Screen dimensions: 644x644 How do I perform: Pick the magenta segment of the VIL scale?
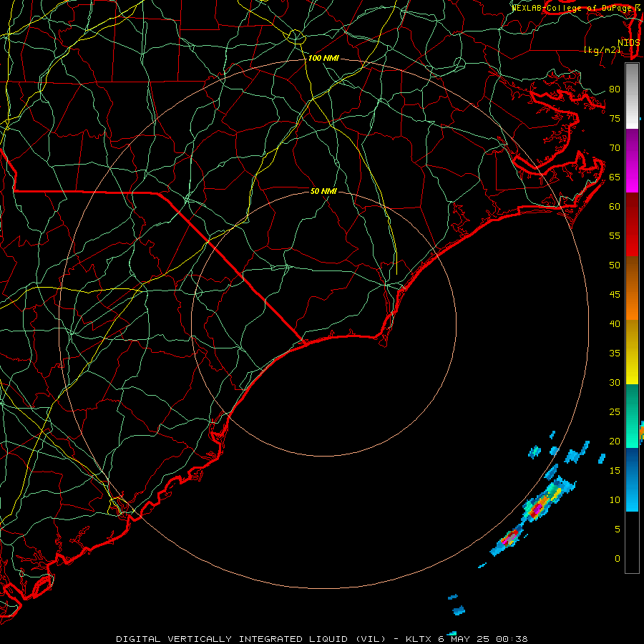632,160
